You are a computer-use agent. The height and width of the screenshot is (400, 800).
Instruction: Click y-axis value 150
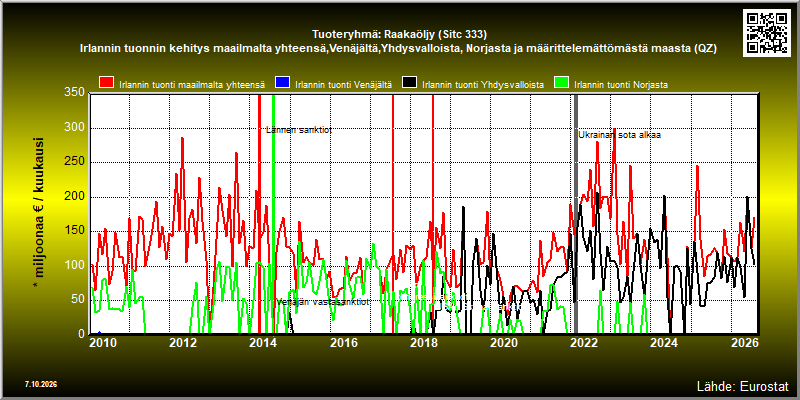coord(74,231)
